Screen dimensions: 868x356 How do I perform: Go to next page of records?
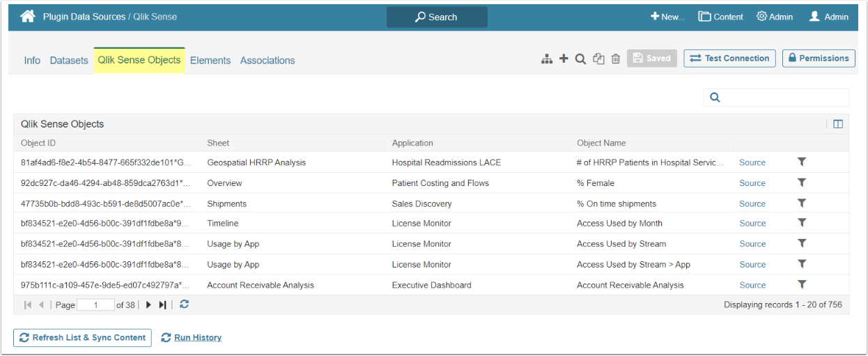coord(148,305)
